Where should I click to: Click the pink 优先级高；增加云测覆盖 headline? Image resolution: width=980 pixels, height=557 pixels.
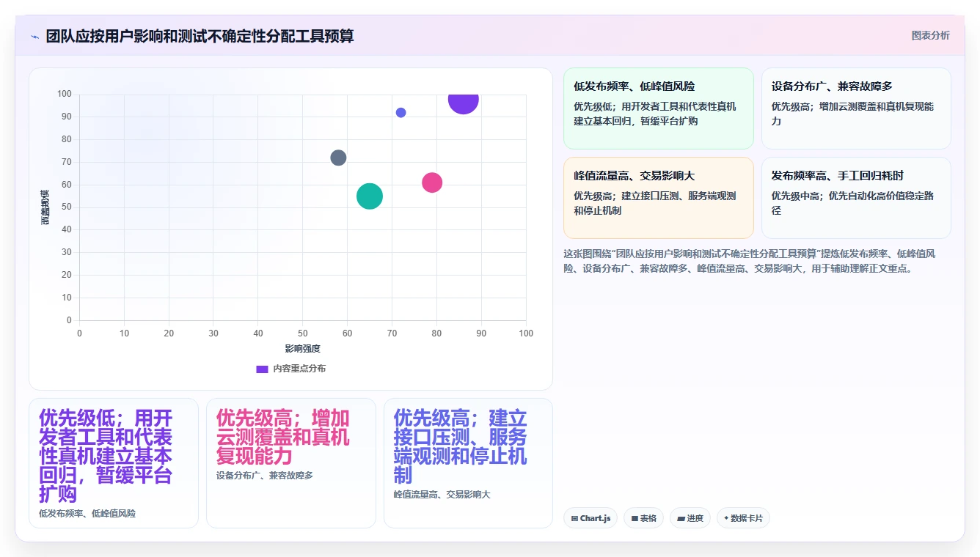(282, 437)
